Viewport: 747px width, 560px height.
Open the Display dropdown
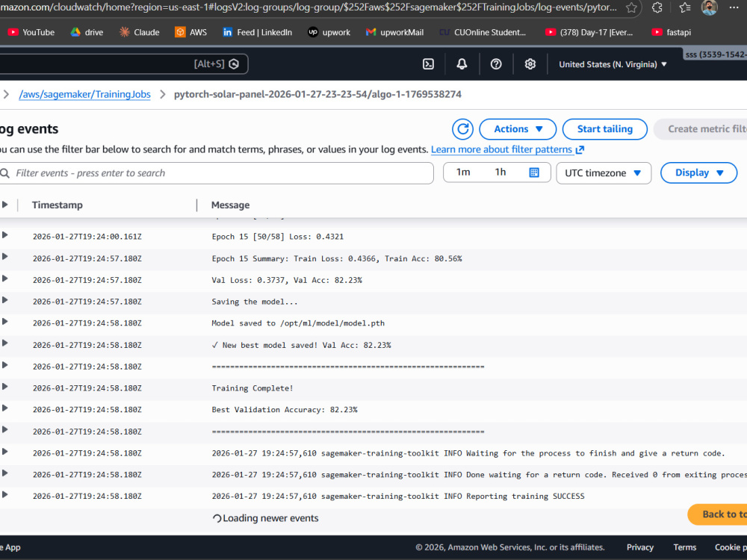pos(699,173)
